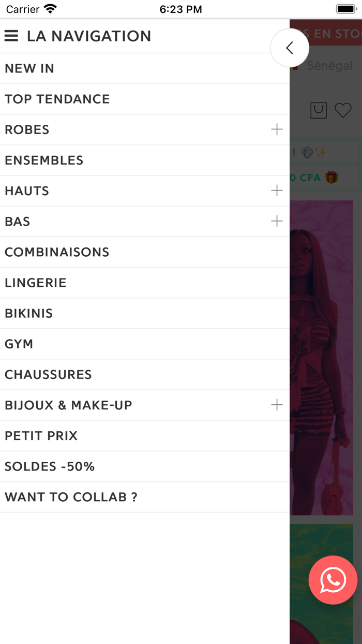Expand the BAS submenu

277,221
